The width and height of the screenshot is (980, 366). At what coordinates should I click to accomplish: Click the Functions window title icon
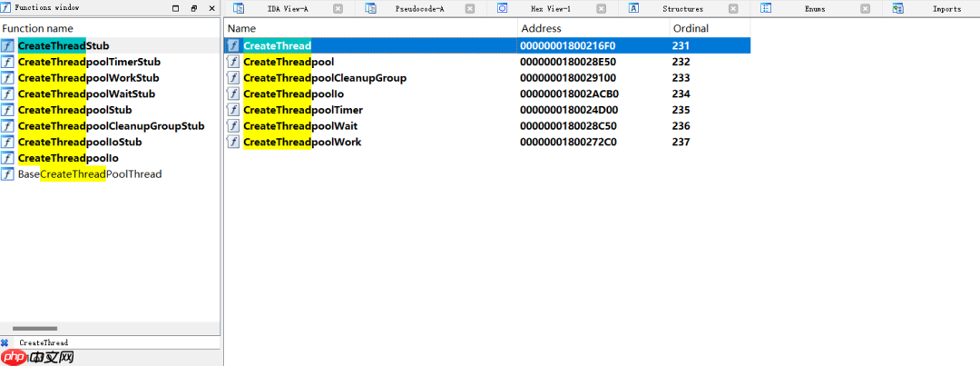pyautogui.click(x=6, y=7)
